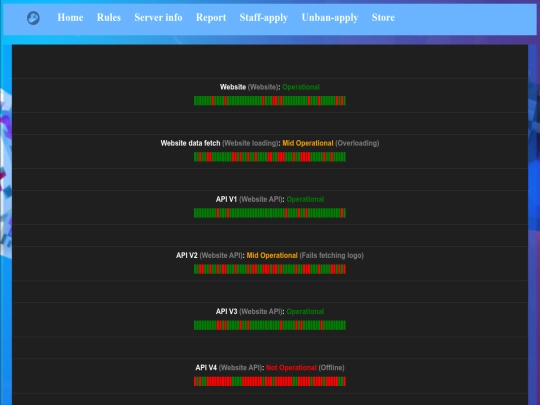Viewport: 540px width, 405px height.
Task: Click the Website uptime history bar
Action: pos(270,101)
